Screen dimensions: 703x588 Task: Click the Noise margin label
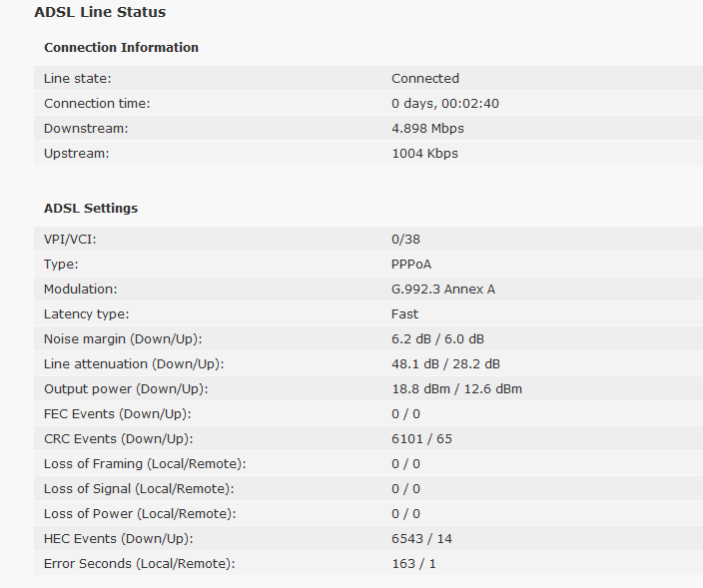click(123, 339)
